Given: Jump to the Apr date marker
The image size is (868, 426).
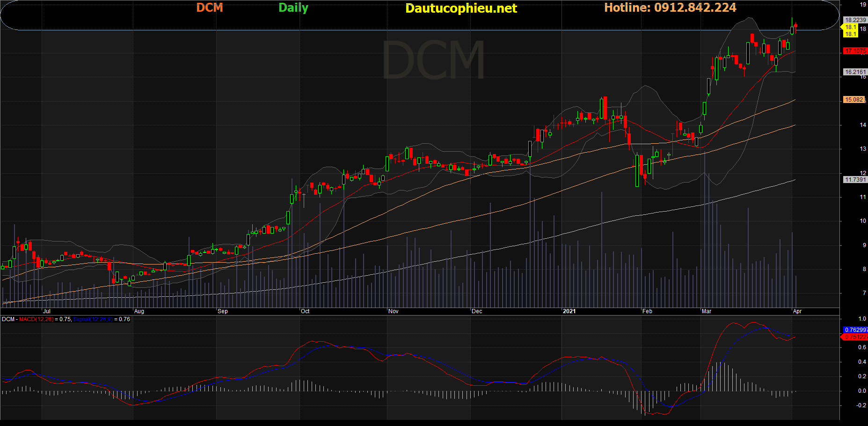Looking at the screenshot, I should [797, 311].
